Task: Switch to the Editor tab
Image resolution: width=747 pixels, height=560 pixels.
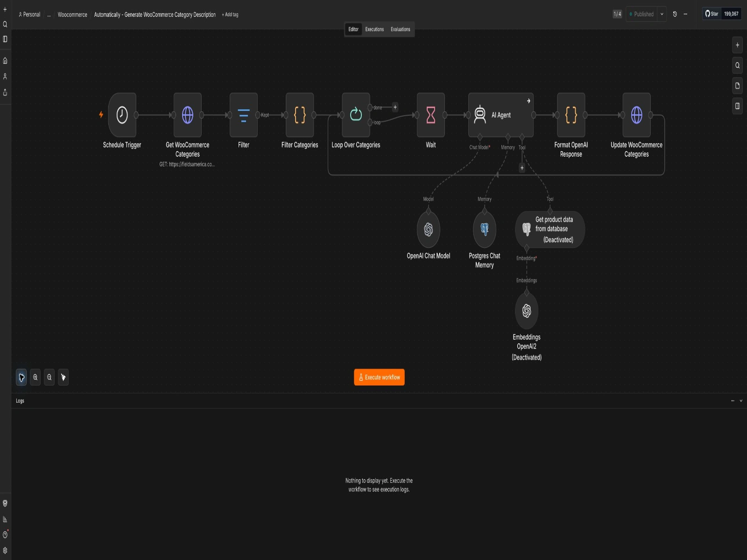Action: [x=353, y=29]
